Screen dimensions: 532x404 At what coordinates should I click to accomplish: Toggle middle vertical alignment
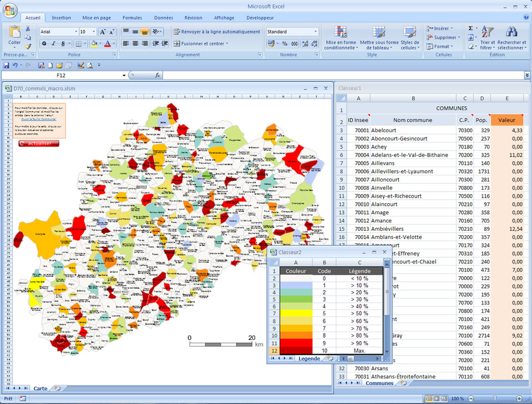click(x=135, y=32)
